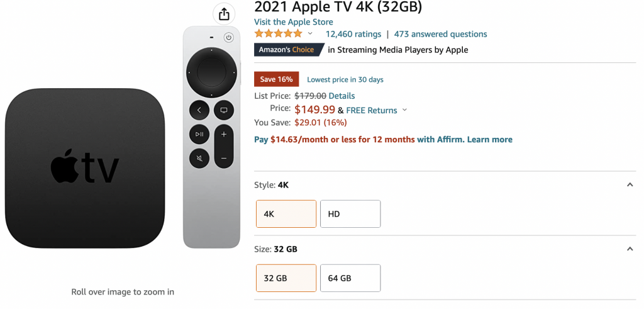
Task: Collapse the Size section chevron
Action: pos(630,249)
